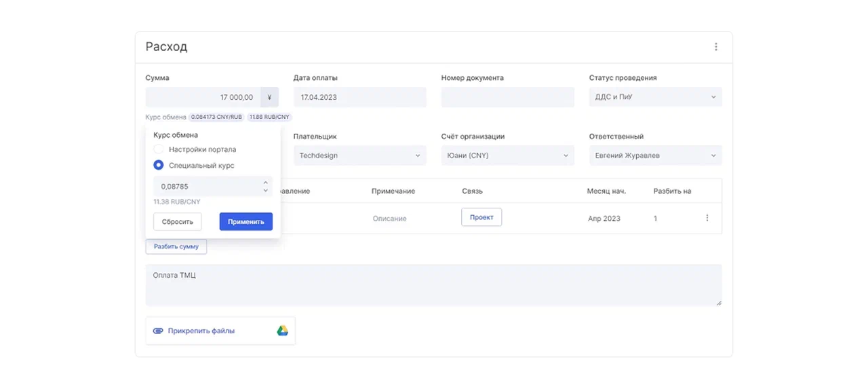868x389 pixels.
Task: Expand the Счёт организации Юани dropdown
Action: click(507, 155)
